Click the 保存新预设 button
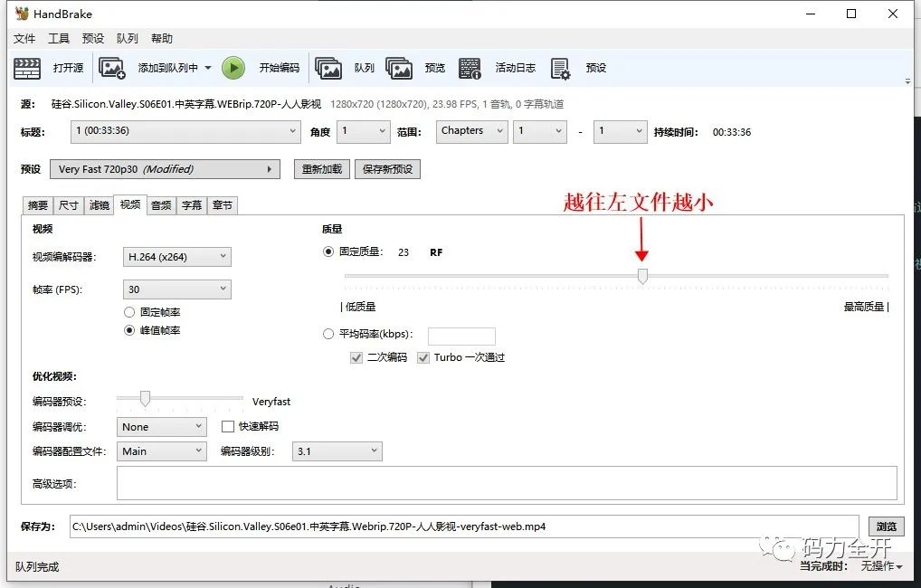Image resolution: width=921 pixels, height=588 pixels. [387, 169]
